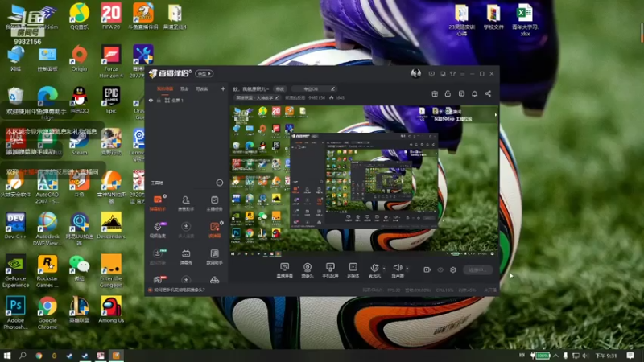Viewport: 644px width, 362px height.
Task: Select the 全屏1 source row
Action: click(187, 100)
